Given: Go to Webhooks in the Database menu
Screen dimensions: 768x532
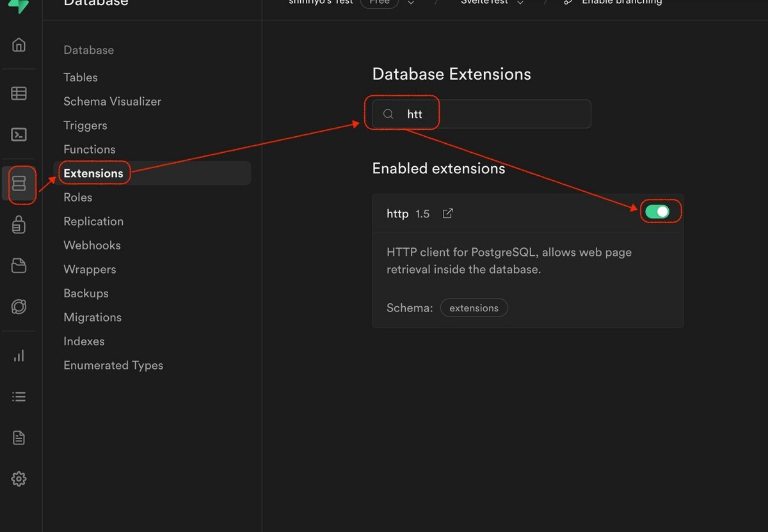Looking at the screenshot, I should 92,246.
